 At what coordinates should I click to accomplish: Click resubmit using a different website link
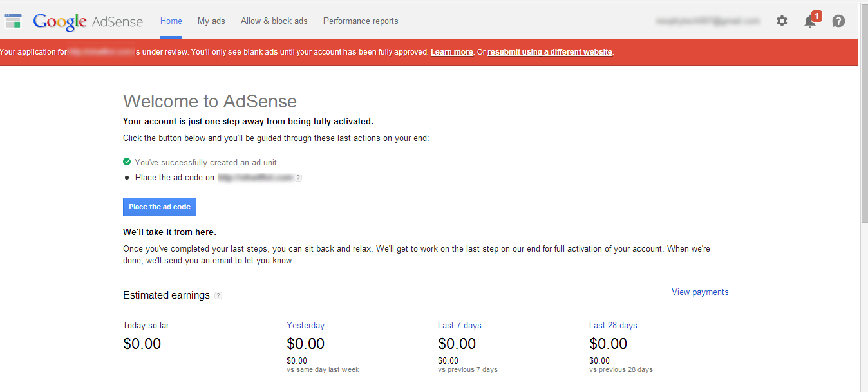pyautogui.click(x=550, y=52)
